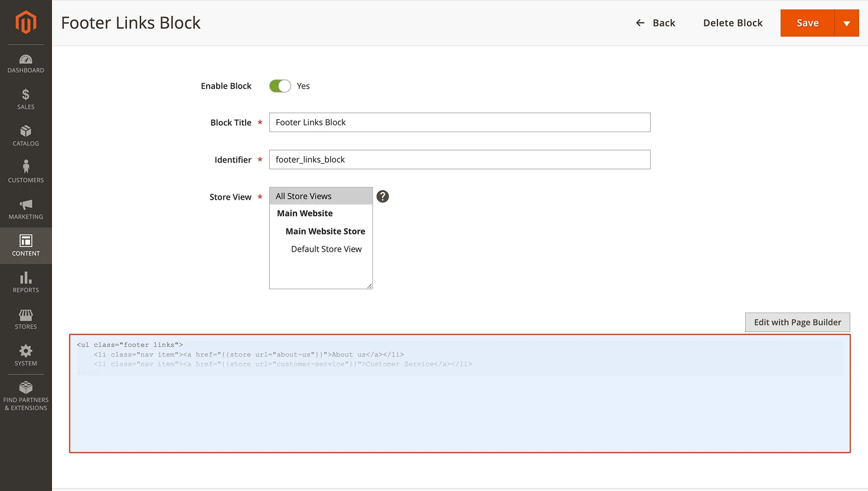Open the Catalog section

25,135
